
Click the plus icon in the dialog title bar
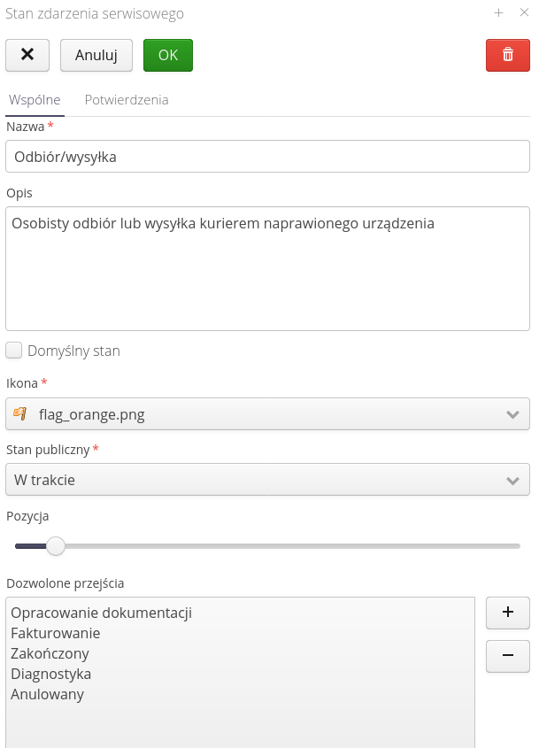point(500,13)
